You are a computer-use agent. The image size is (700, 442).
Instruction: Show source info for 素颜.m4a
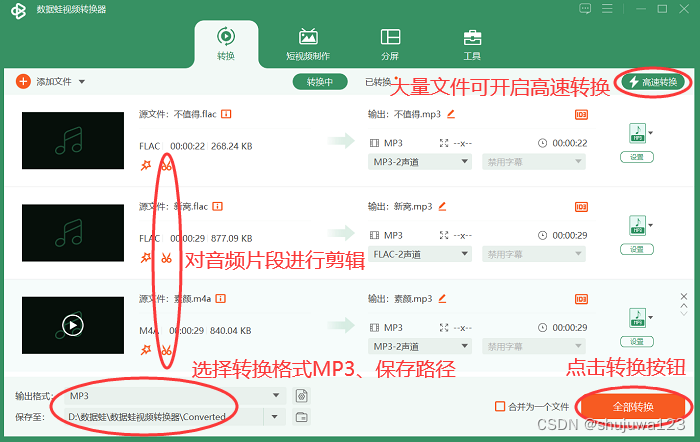[221, 299]
